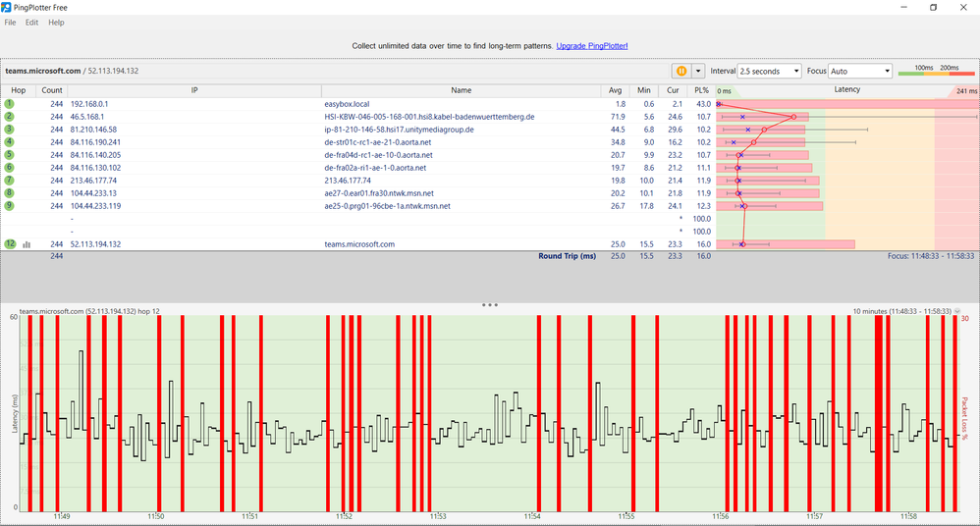Sort by the Avg column header

pos(615,90)
